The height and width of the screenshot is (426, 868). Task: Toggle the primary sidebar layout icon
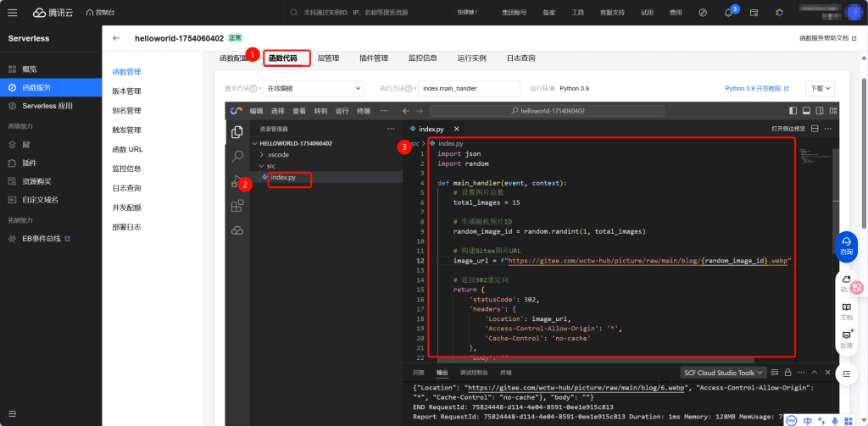click(793, 111)
